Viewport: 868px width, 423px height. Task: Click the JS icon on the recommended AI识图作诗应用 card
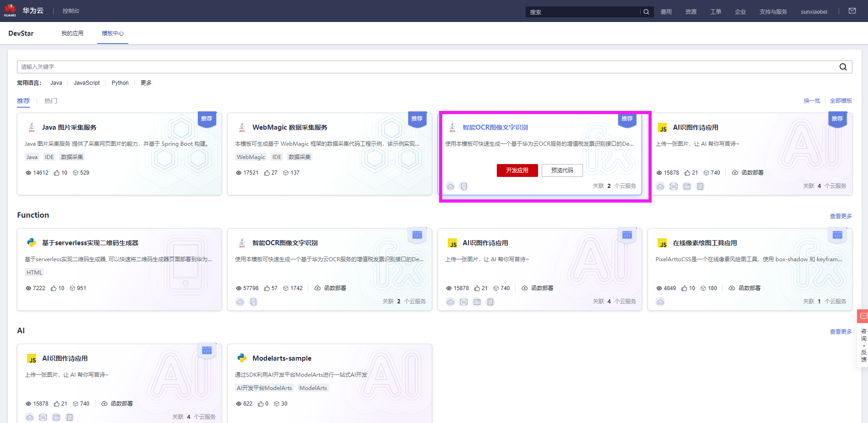pyautogui.click(x=662, y=127)
